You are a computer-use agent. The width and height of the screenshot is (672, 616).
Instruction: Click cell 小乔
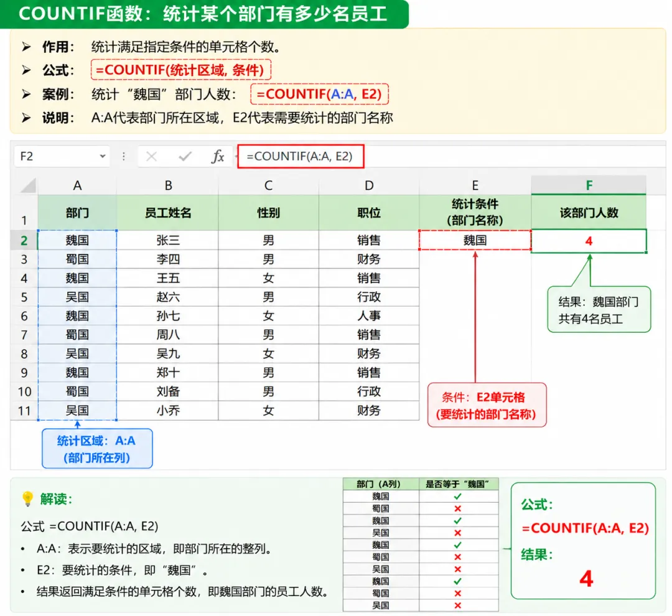pos(168,411)
